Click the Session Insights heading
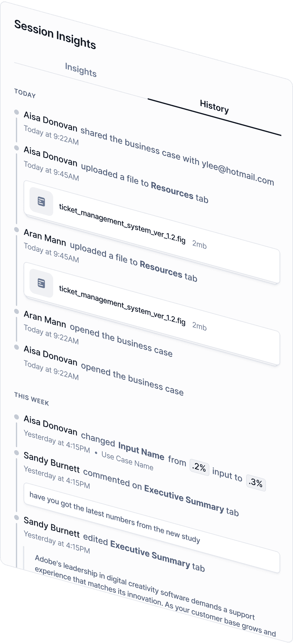This screenshot has width=293, height=644. 55,35
